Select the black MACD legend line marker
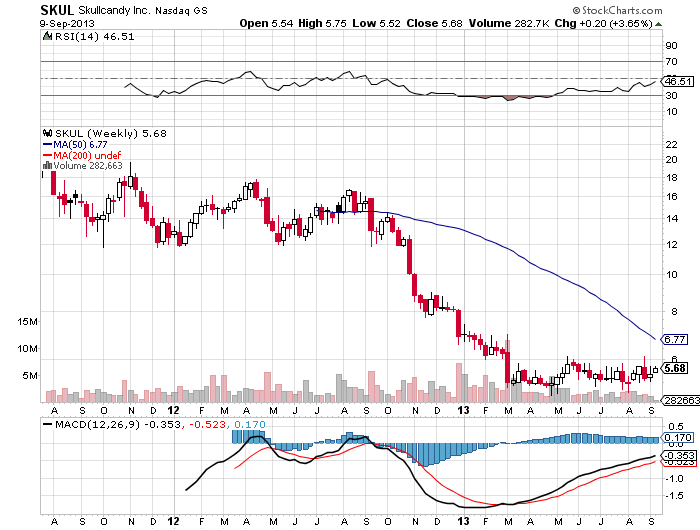 47,424
